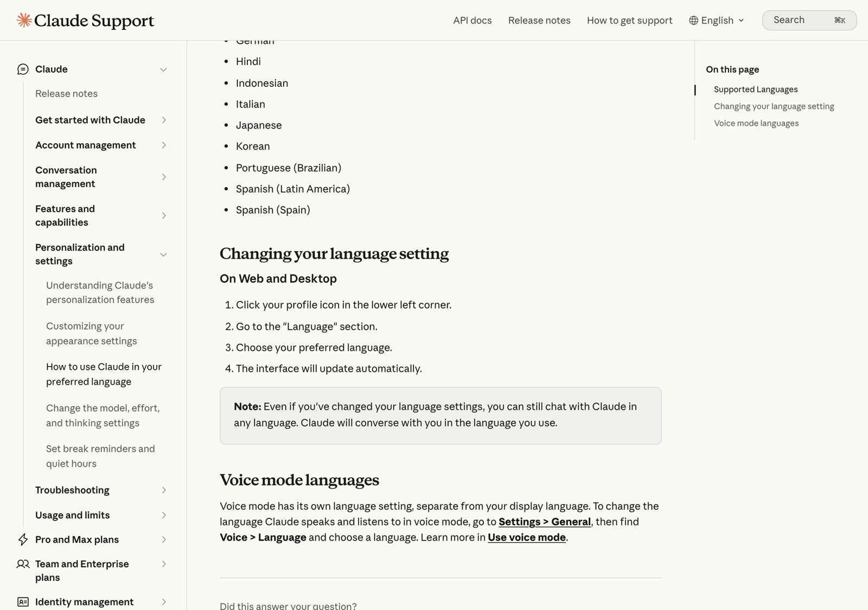Open Release notes in the header
Viewport: 868px width, 610px height.
(539, 21)
